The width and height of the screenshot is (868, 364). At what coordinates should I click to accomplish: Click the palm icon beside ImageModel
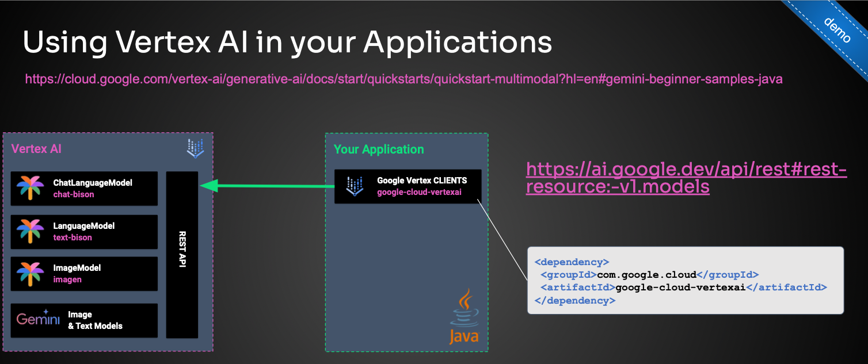[x=30, y=273]
